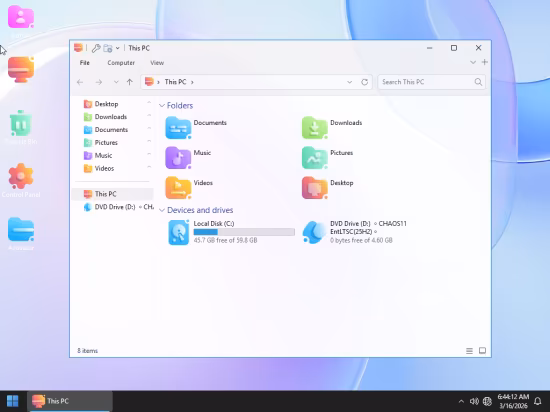Open the clock and date in taskbar
550x412 pixels.
513,401
